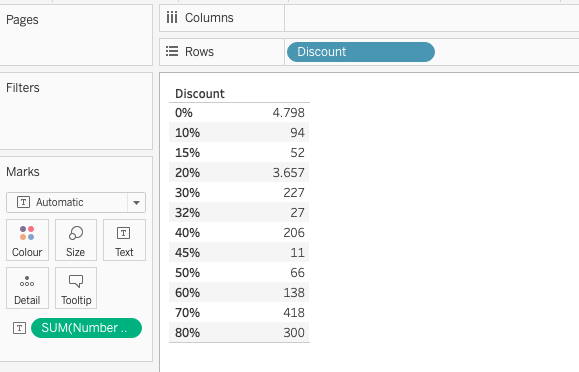Click the value 11
This screenshot has width=579, height=372.
click(297, 253)
